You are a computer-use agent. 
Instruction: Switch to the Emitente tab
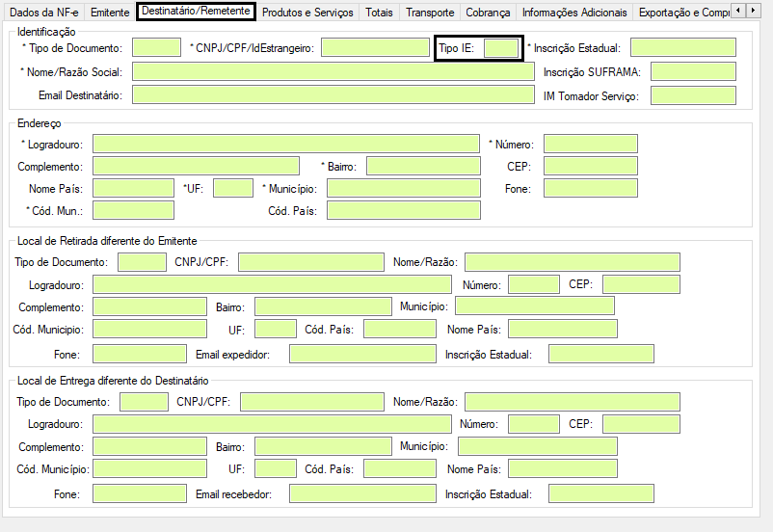(x=110, y=12)
